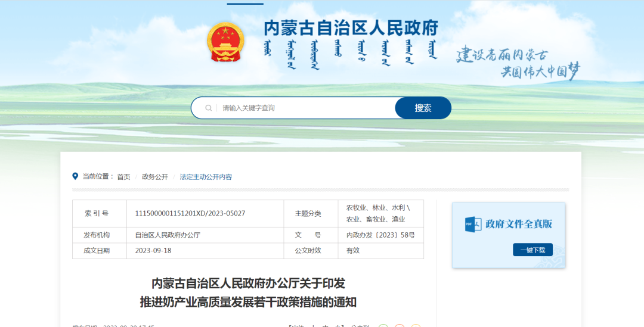Click the 政府文件全真版 heading

(x=519, y=224)
